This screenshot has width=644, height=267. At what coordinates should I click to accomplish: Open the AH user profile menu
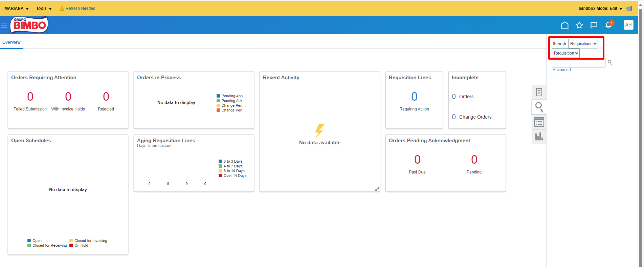(628, 25)
